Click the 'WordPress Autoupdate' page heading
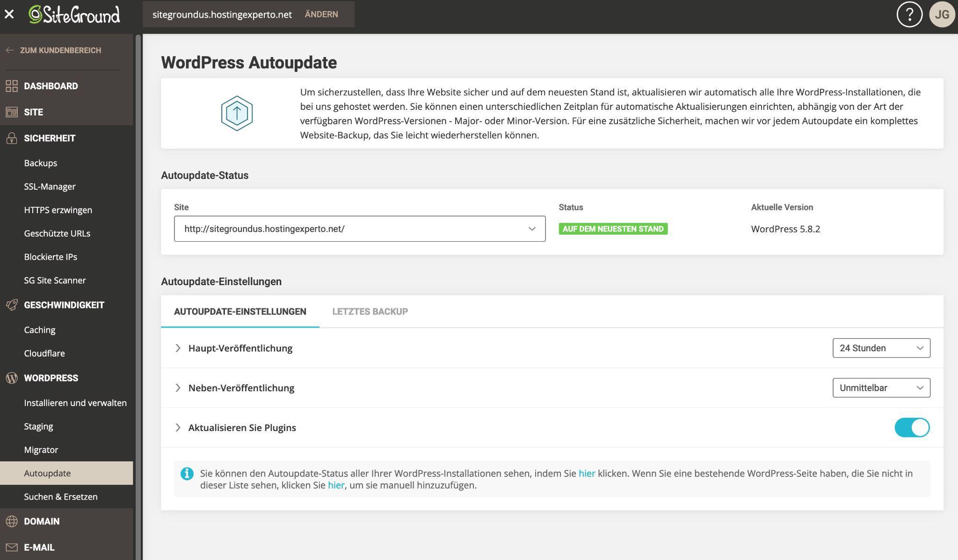Screen dimensions: 958x560 click(x=249, y=63)
